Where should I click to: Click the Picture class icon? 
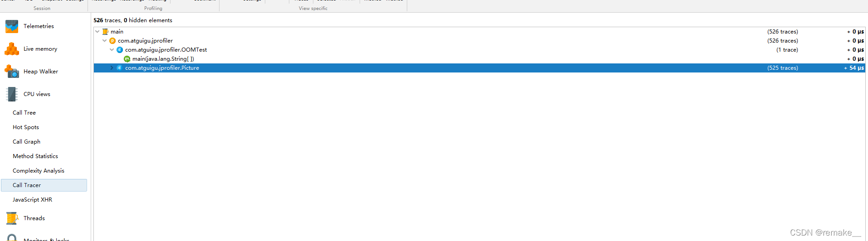pyautogui.click(x=120, y=68)
